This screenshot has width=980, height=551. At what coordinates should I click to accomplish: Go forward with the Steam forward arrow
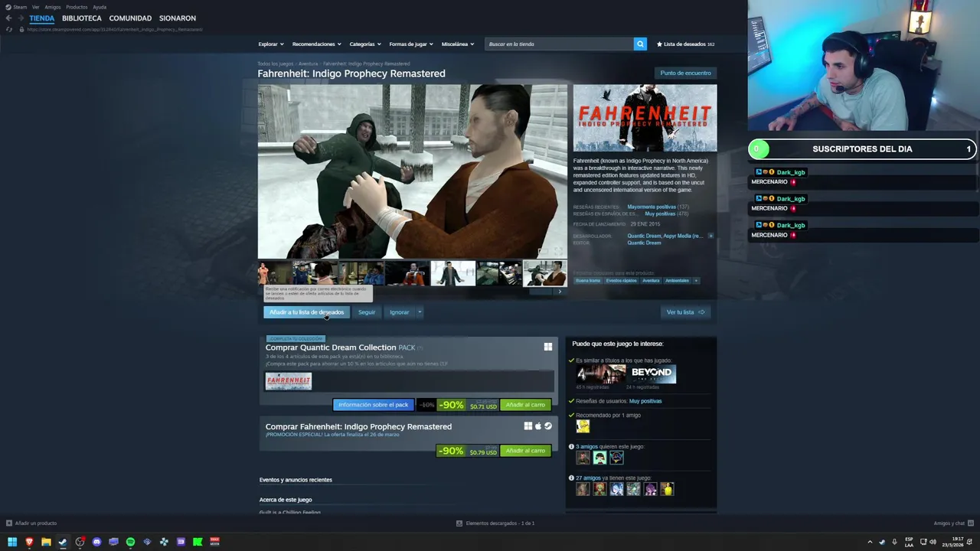[20, 18]
